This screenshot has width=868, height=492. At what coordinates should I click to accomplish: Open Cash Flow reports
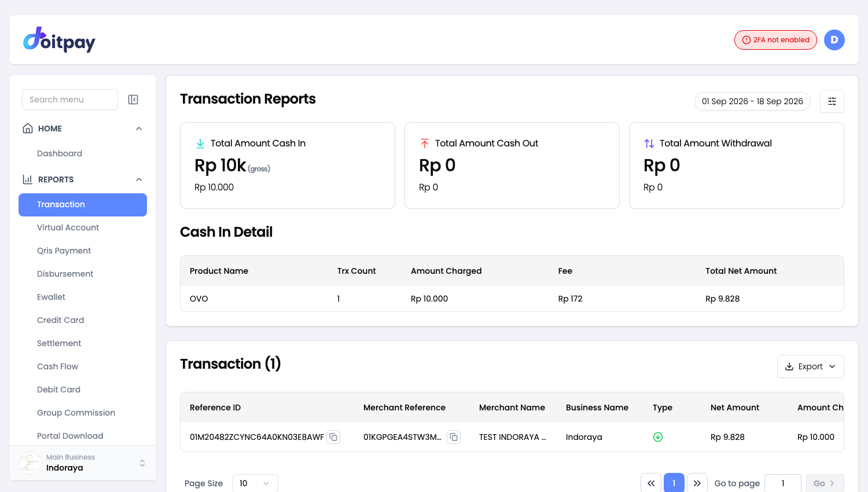(x=58, y=366)
